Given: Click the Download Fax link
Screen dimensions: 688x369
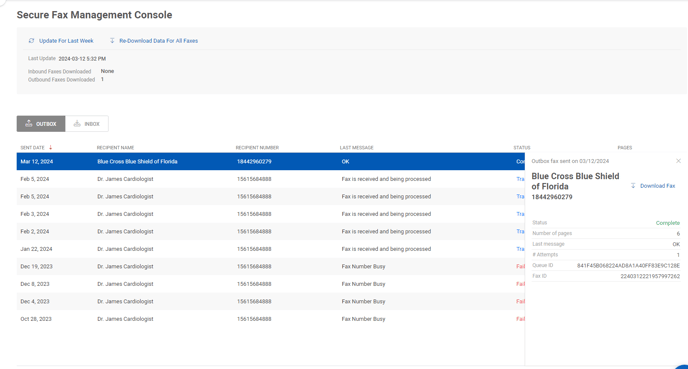Looking at the screenshot, I should click(657, 186).
